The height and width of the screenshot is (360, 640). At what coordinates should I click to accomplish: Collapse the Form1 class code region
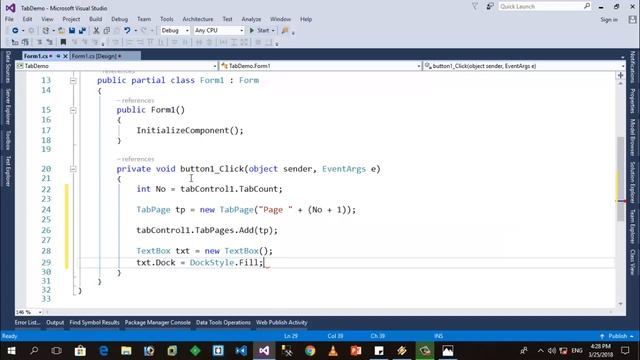73,80
